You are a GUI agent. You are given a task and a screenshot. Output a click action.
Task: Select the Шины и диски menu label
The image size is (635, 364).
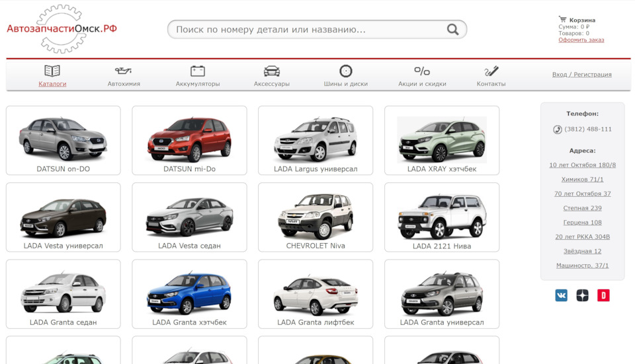[x=345, y=84]
